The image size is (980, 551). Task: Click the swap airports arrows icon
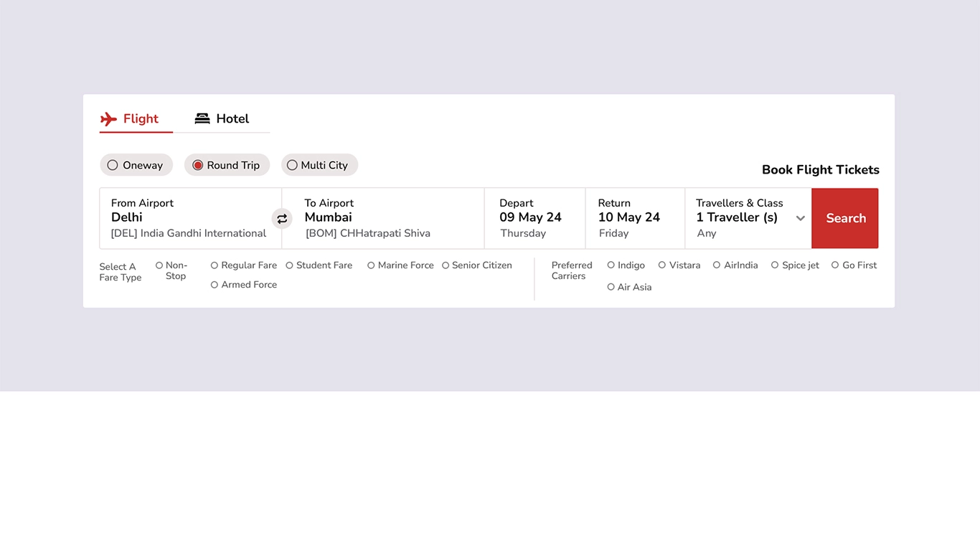click(x=282, y=218)
